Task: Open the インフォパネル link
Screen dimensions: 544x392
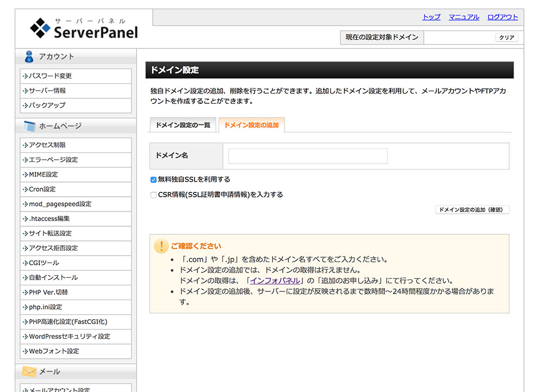Action: [x=275, y=281]
